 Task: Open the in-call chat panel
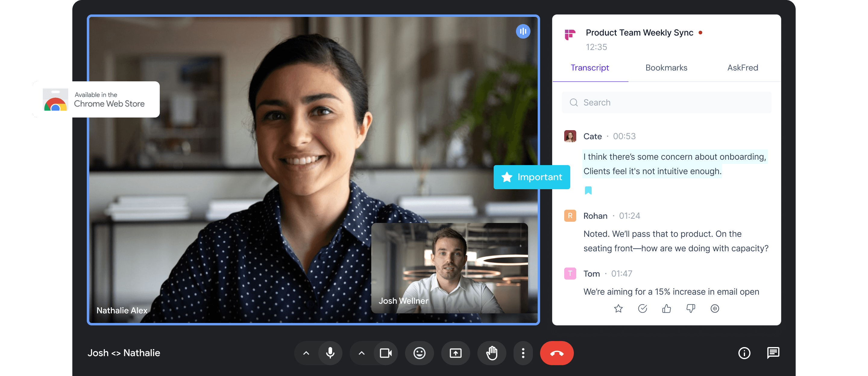[773, 353]
